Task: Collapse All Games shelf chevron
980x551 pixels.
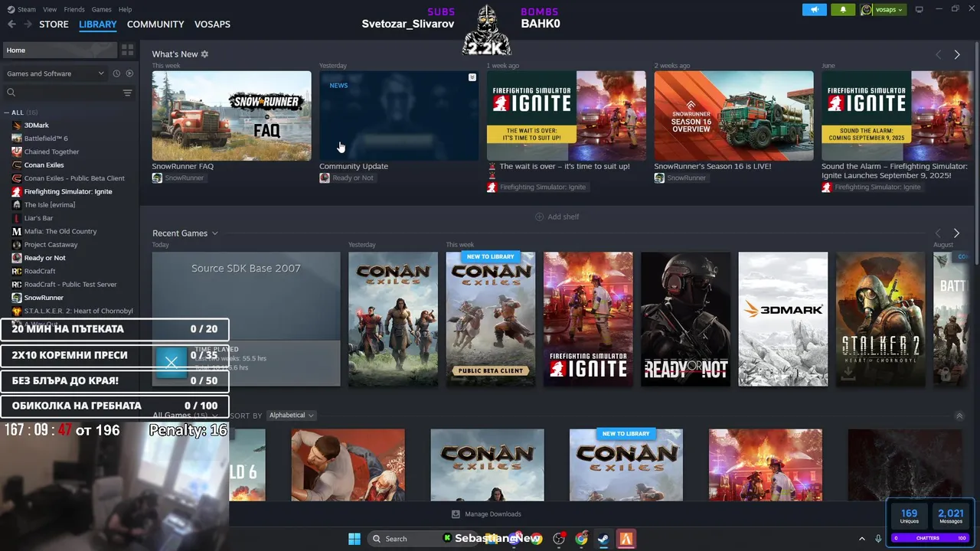Action: (x=959, y=416)
